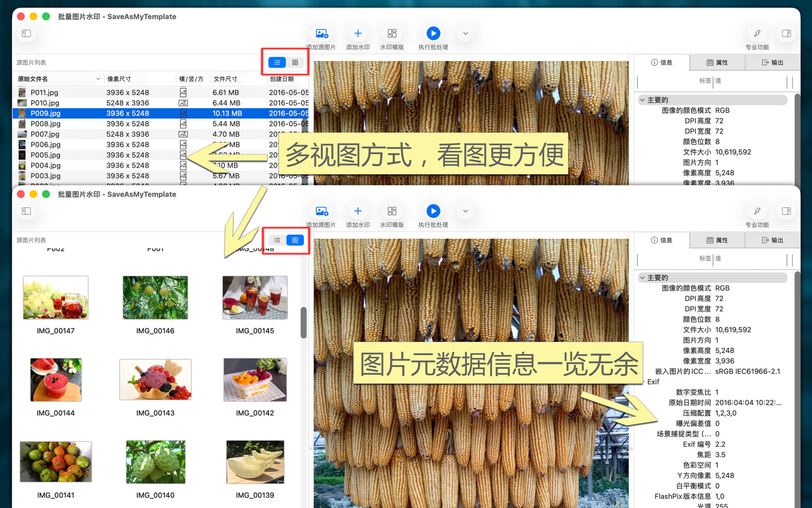Click the 原始文件名 column sort chevron

coord(98,79)
